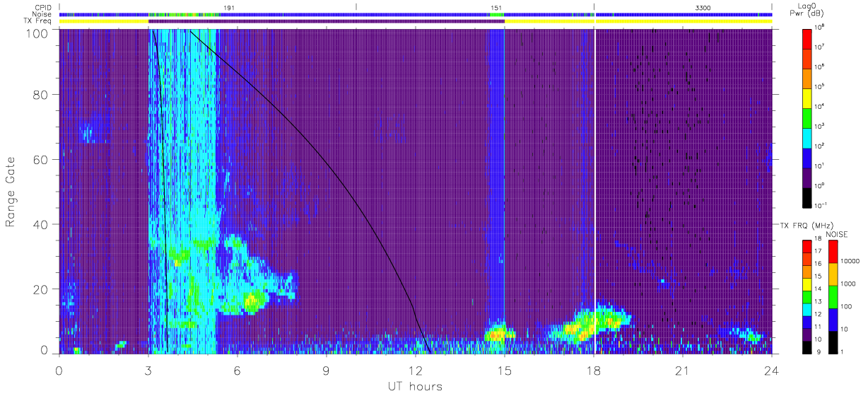Click the 'CPID' row label

(44, 6)
